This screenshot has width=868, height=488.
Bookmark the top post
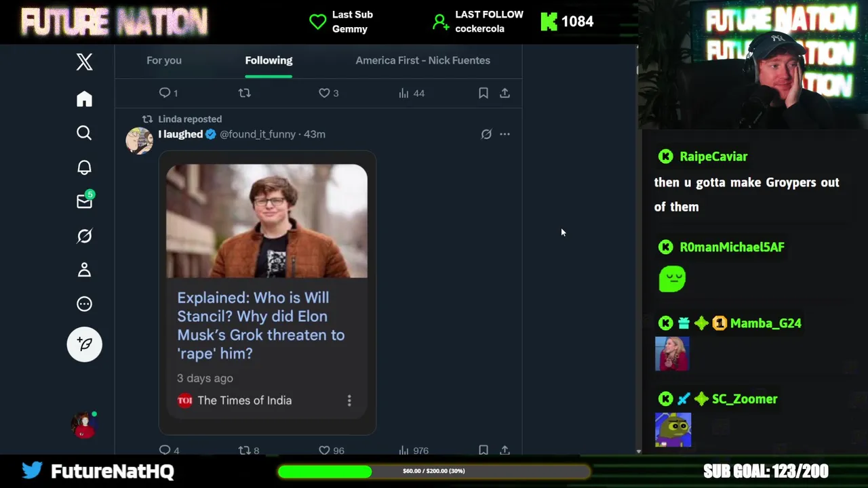coord(484,93)
